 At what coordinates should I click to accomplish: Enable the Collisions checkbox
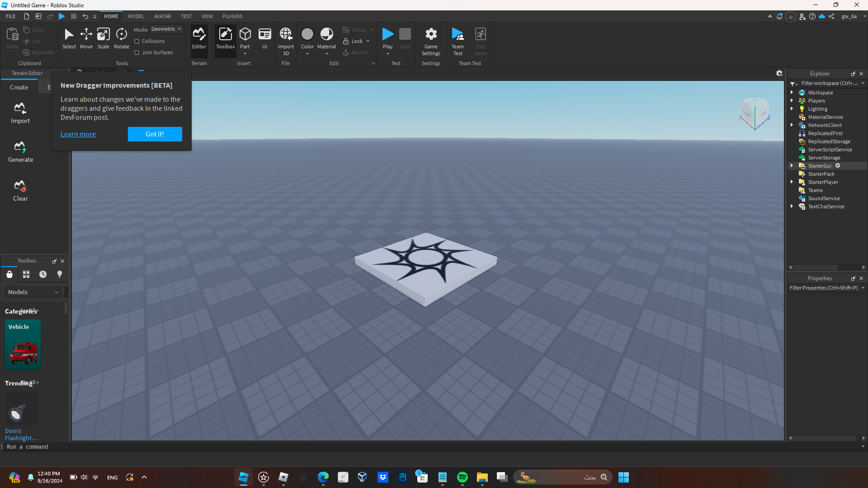tap(137, 41)
